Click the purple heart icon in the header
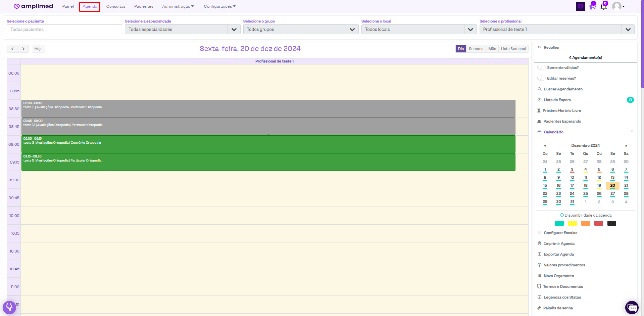644x316 pixels. (581, 6)
